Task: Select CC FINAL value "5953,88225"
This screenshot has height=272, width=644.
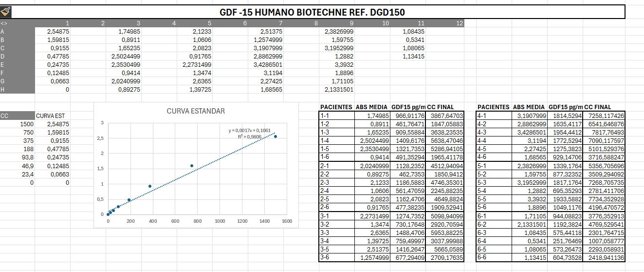Action: [x=445, y=233]
